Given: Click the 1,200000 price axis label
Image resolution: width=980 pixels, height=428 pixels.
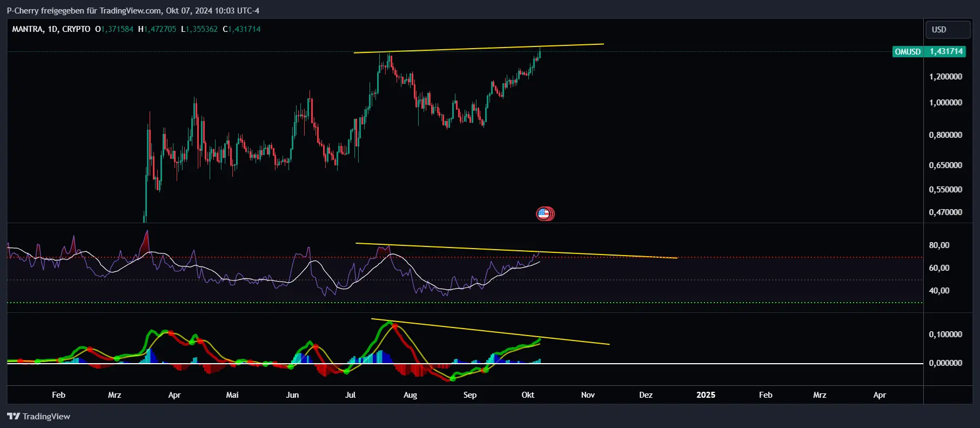Looking at the screenshot, I should [945, 77].
